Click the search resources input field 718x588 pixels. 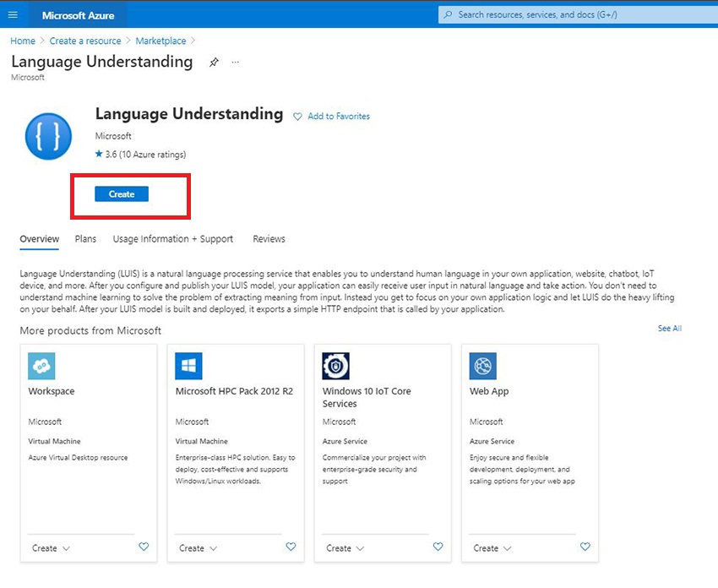[574, 15]
